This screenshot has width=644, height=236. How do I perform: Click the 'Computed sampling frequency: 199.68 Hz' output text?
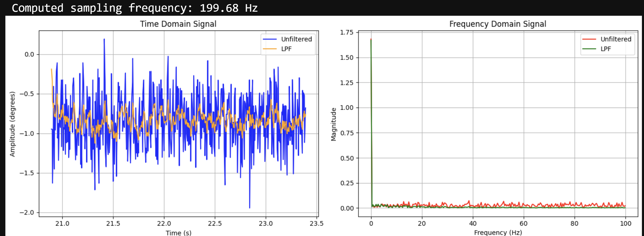pyautogui.click(x=135, y=8)
